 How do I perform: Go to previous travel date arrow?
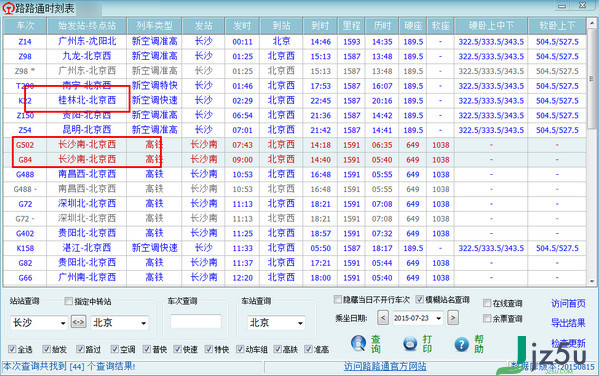pos(383,318)
